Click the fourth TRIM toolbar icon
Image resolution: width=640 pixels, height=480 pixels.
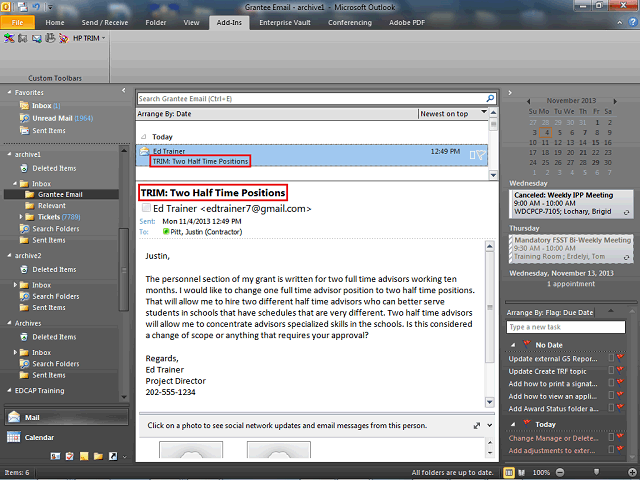click(50, 38)
